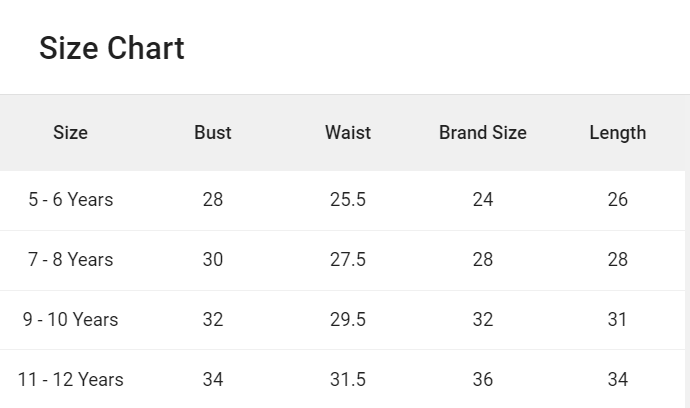
Task: Select the 7 - 8 Years size label
Action: point(70,260)
